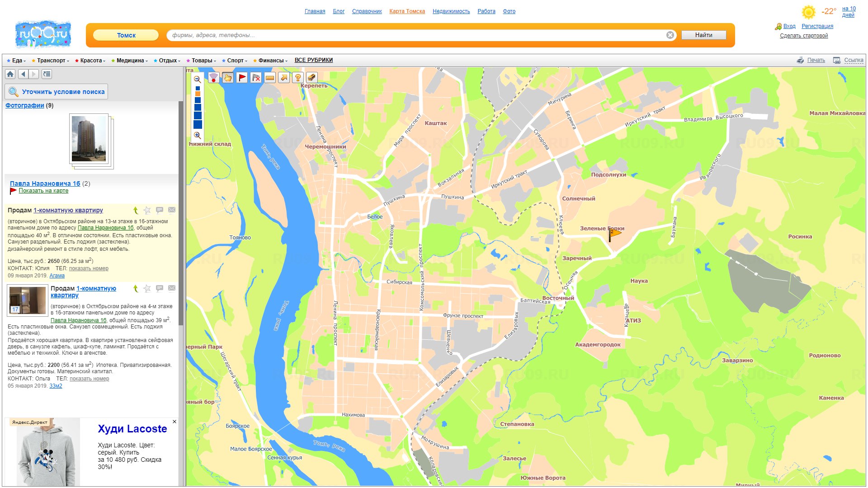
Task: Click green up arrow on second listing
Action: 136,288
